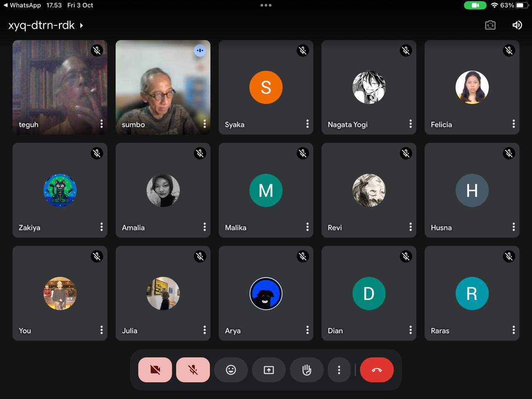Unmute your microphone
The height and width of the screenshot is (399, 532).
[x=193, y=369]
